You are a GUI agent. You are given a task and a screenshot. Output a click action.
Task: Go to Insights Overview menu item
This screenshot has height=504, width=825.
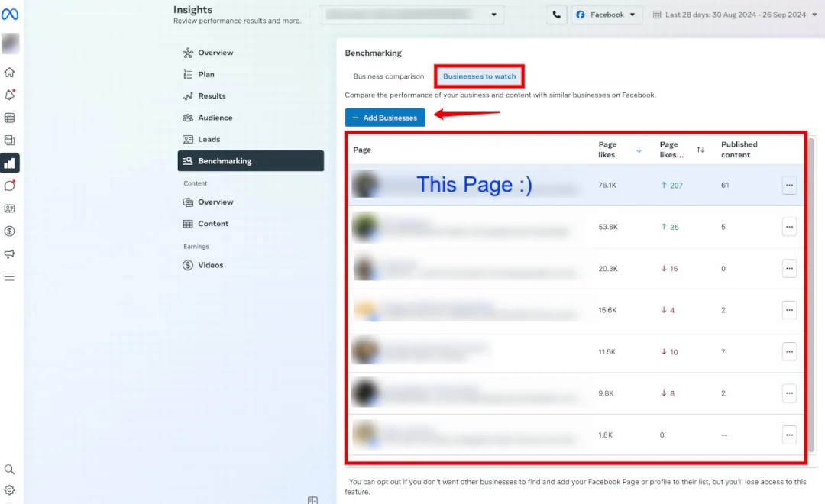tap(251, 53)
